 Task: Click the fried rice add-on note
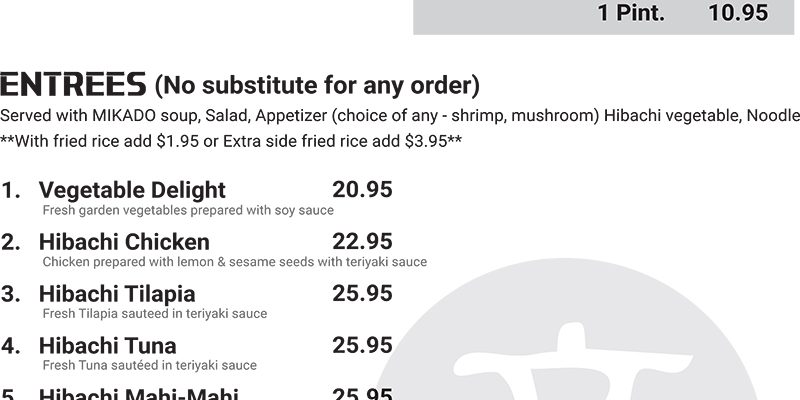pyautogui.click(x=231, y=141)
